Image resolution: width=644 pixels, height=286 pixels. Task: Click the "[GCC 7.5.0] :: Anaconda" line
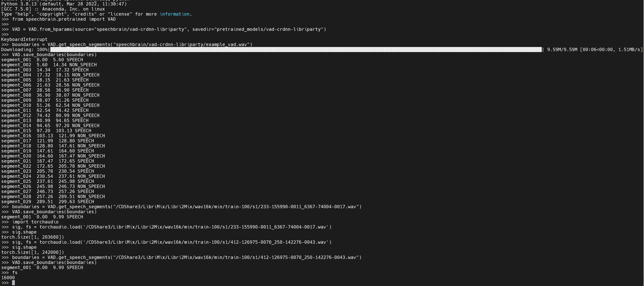coord(53,9)
